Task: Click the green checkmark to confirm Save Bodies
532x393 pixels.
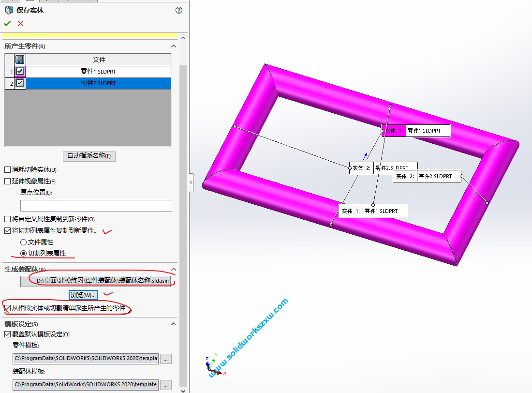Action: [7, 22]
